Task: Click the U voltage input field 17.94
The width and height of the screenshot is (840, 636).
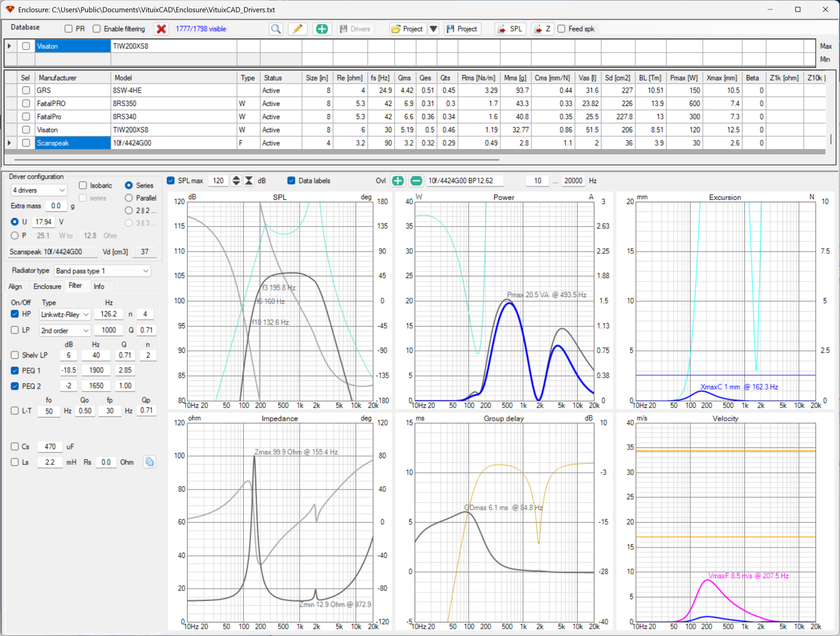Action: tap(43, 222)
